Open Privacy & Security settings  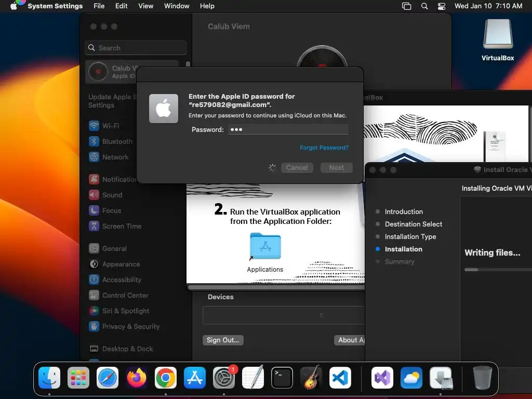(x=124, y=327)
